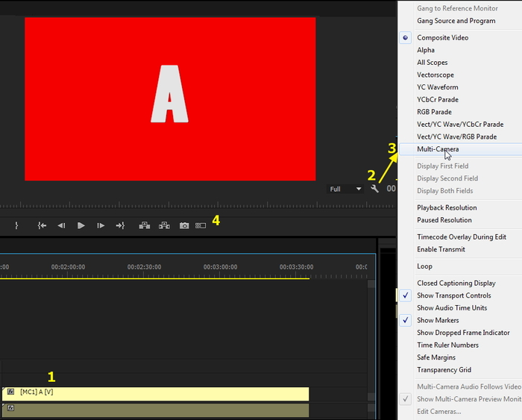Click timeline ruler at 00:02:30:00

click(x=144, y=267)
